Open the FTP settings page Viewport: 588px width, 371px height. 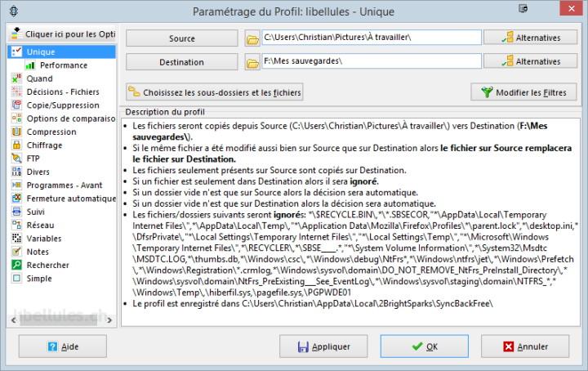coord(33,159)
